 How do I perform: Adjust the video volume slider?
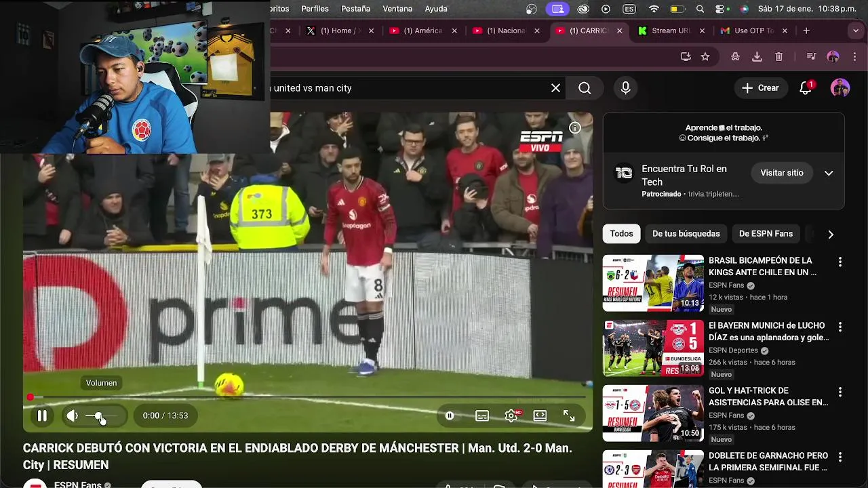(x=102, y=415)
